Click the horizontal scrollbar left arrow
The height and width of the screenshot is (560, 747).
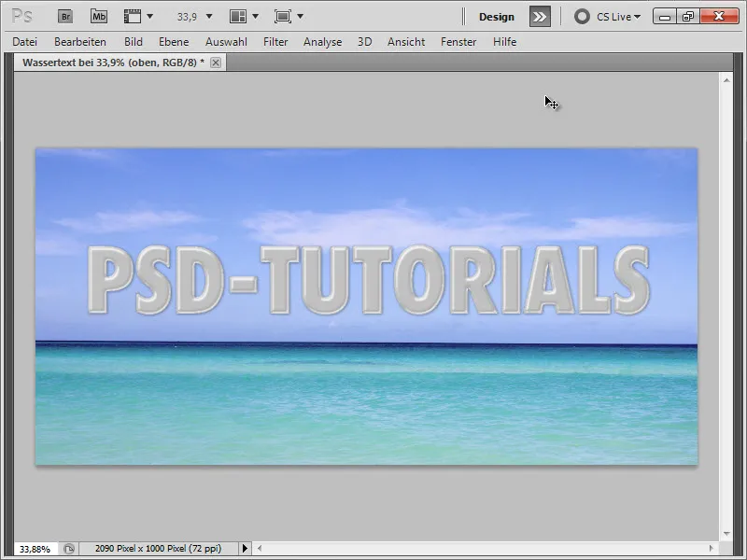tap(260, 549)
